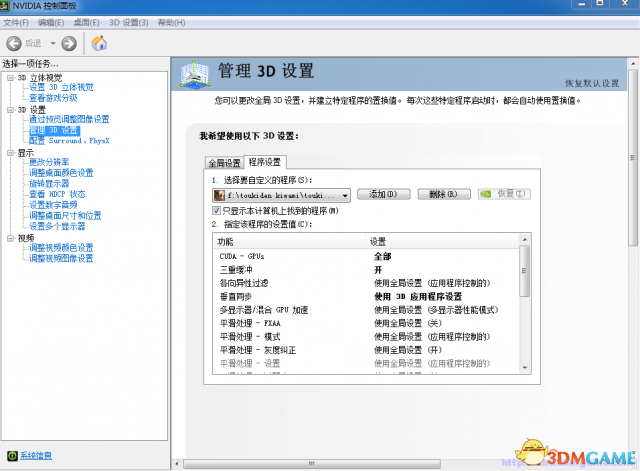The width and height of the screenshot is (640, 471).
Task: Click the Manage 3D Settings header icon
Action: point(196,74)
